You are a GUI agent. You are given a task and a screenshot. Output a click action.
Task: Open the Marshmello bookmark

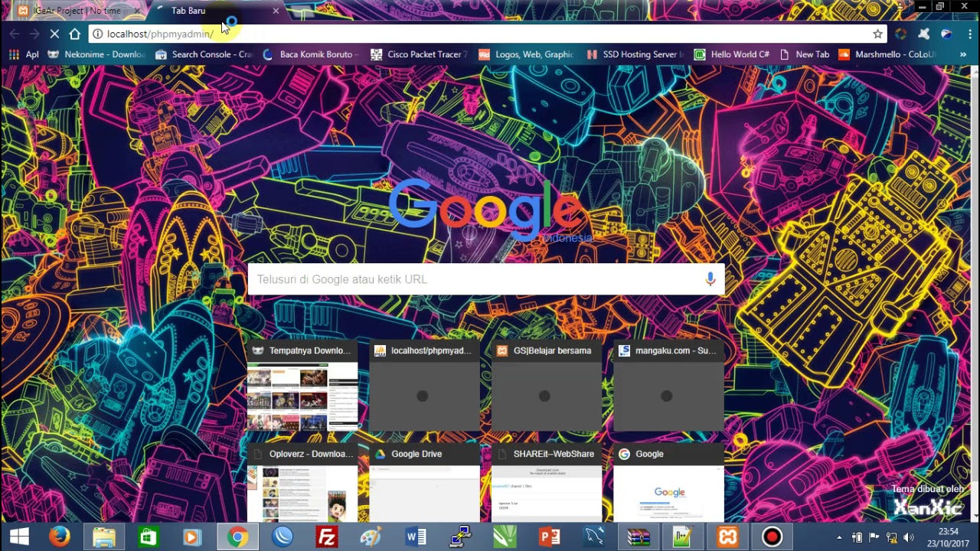pos(887,54)
